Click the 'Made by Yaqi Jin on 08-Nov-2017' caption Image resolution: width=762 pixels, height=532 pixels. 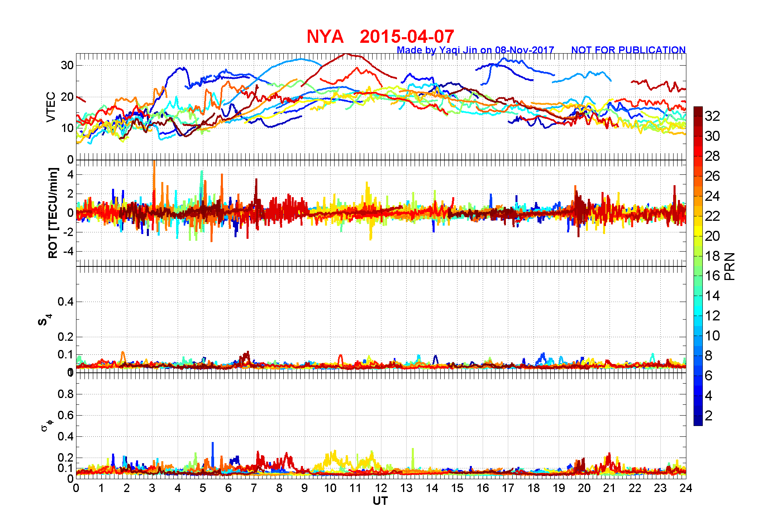[x=475, y=50]
